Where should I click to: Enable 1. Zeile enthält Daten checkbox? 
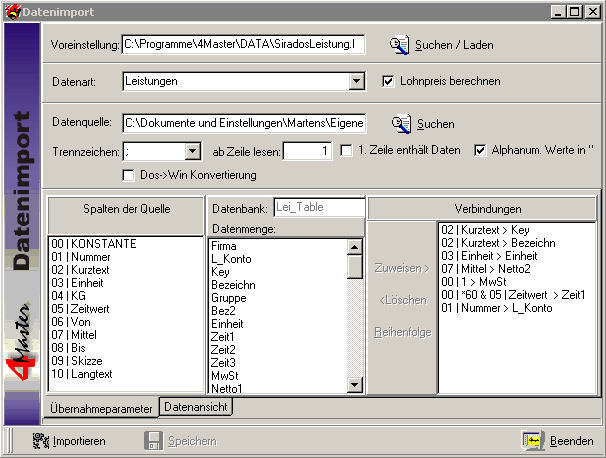347,151
